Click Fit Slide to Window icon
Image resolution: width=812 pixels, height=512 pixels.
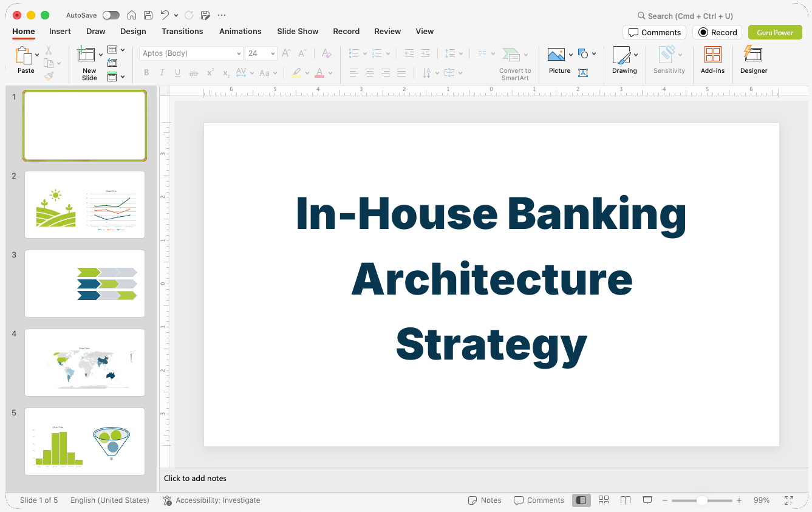(789, 500)
